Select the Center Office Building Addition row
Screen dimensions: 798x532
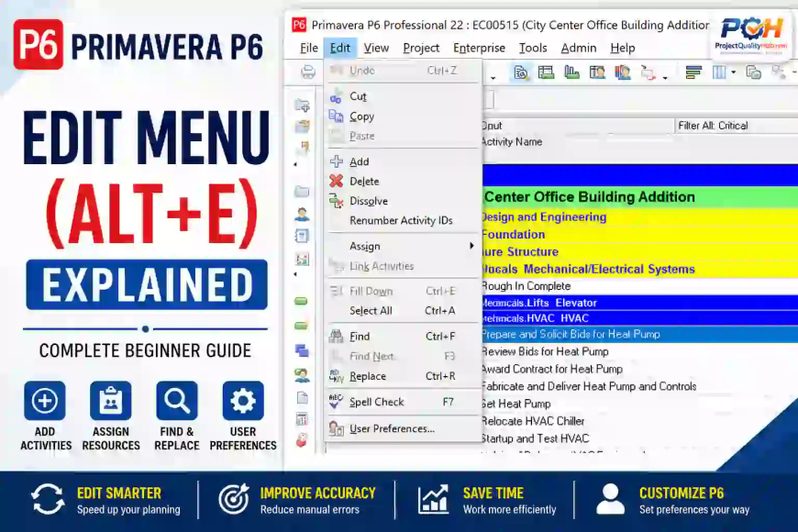[x=639, y=197]
